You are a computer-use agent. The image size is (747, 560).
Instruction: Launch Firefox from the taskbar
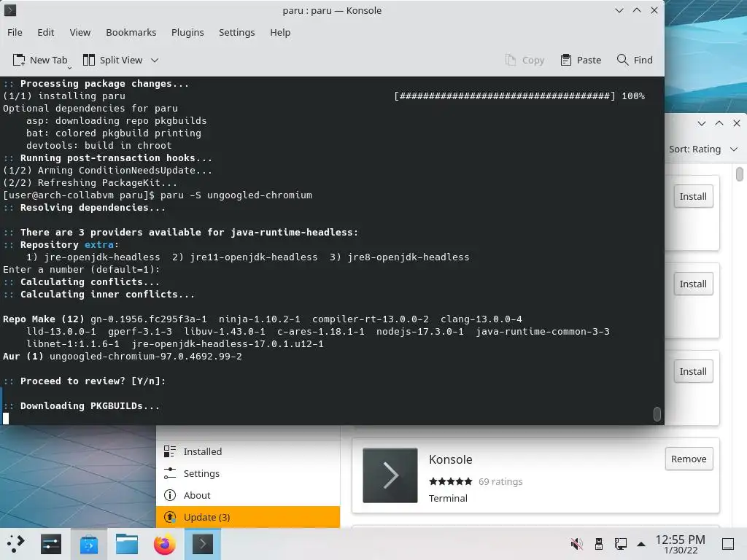point(164,544)
